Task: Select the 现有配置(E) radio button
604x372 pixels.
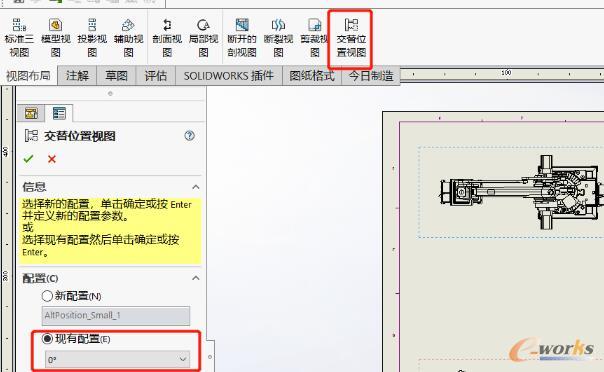Action: [47, 338]
